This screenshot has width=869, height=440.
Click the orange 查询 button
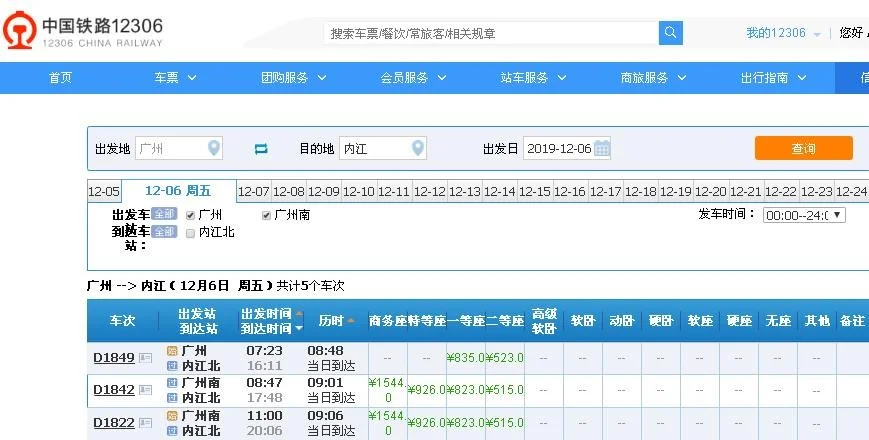804,148
